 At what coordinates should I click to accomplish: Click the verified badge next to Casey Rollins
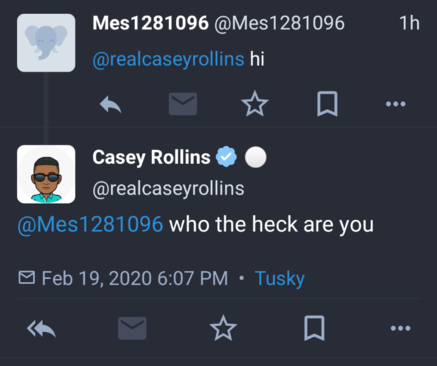click(226, 157)
